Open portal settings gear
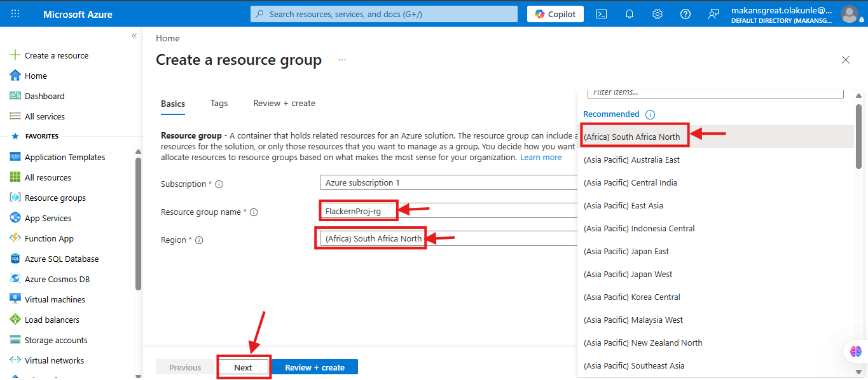 pos(658,14)
